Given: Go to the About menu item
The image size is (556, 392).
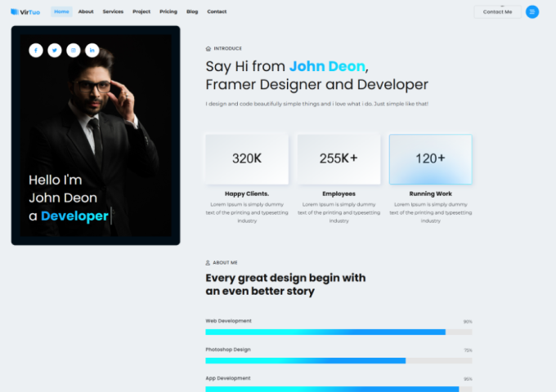Looking at the screenshot, I should click(x=86, y=11).
